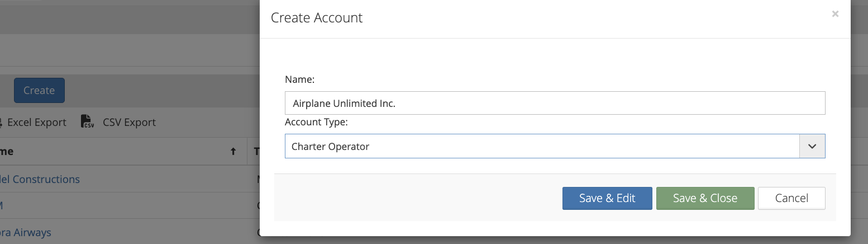Click Save & Edit button
This screenshot has width=868, height=244.
click(607, 198)
